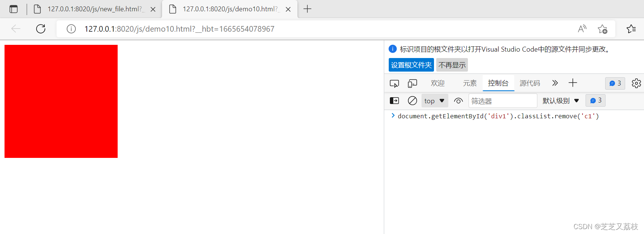Click the blue info icon in DevTools banner
Screen dimensions: 644x234
(393, 49)
